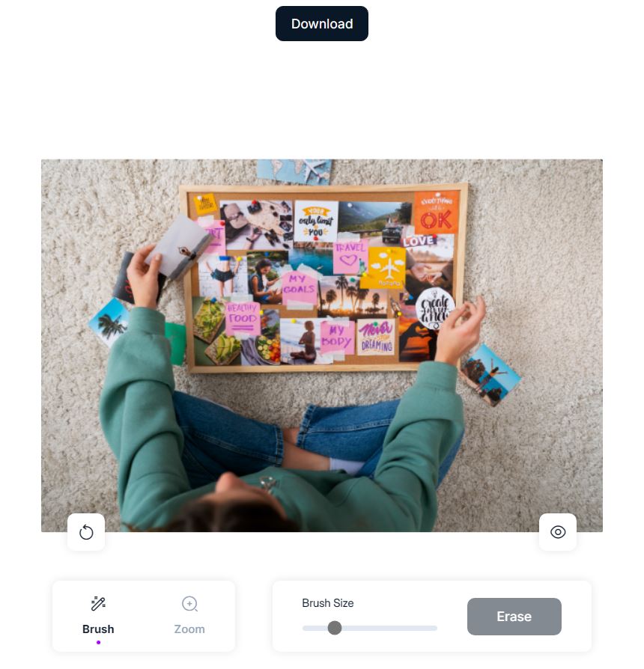Click the round Create sticker on board
The image size is (644, 669).
point(435,308)
